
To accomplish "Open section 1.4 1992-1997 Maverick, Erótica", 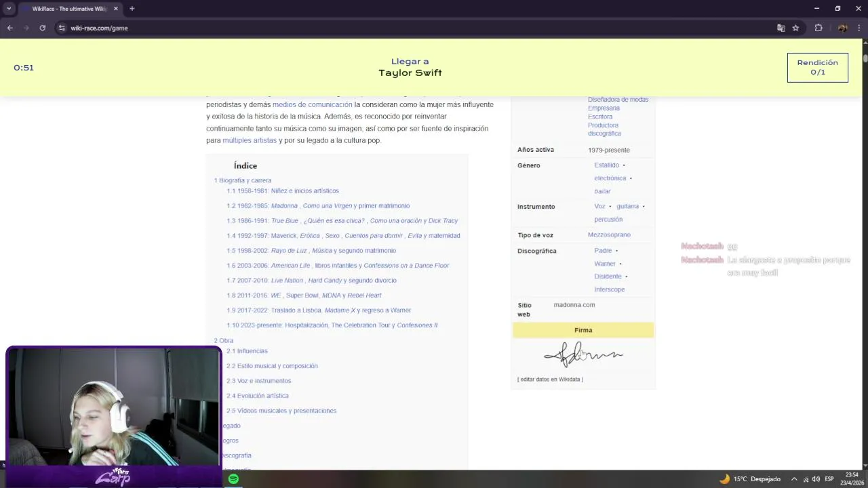I will click(x=343, y=236).
